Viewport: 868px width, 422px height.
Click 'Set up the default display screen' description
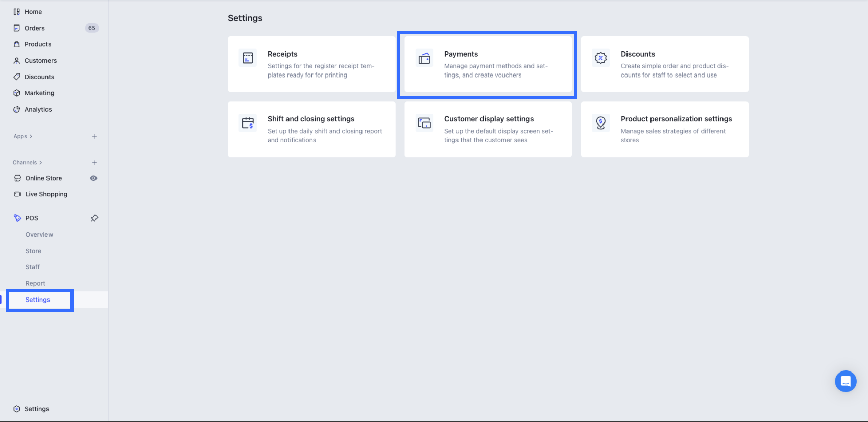tap(499, 136)
